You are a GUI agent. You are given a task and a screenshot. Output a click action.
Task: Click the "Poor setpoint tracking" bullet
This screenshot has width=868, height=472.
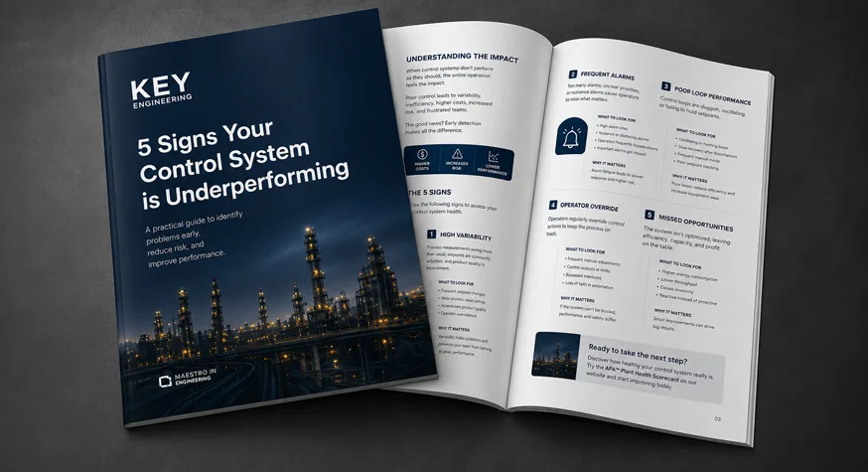coord(696,165)
